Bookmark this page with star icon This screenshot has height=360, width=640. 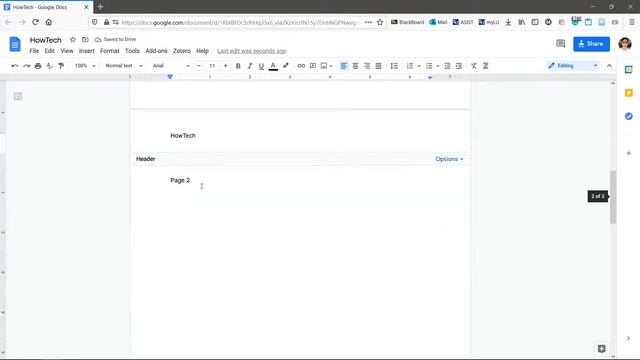(x=380, y=22)
